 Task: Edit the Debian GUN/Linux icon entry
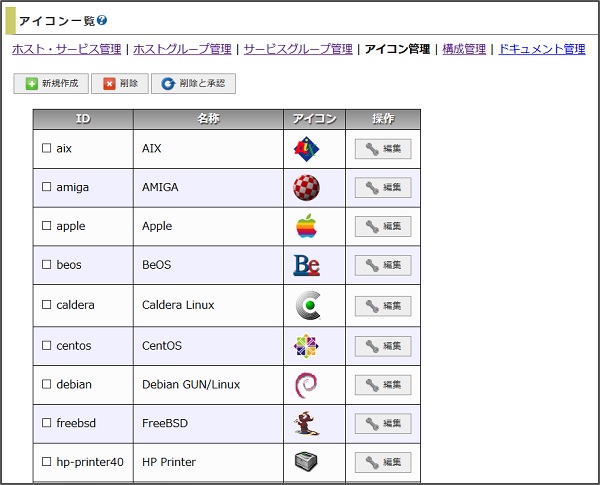(x=383, y=385)
